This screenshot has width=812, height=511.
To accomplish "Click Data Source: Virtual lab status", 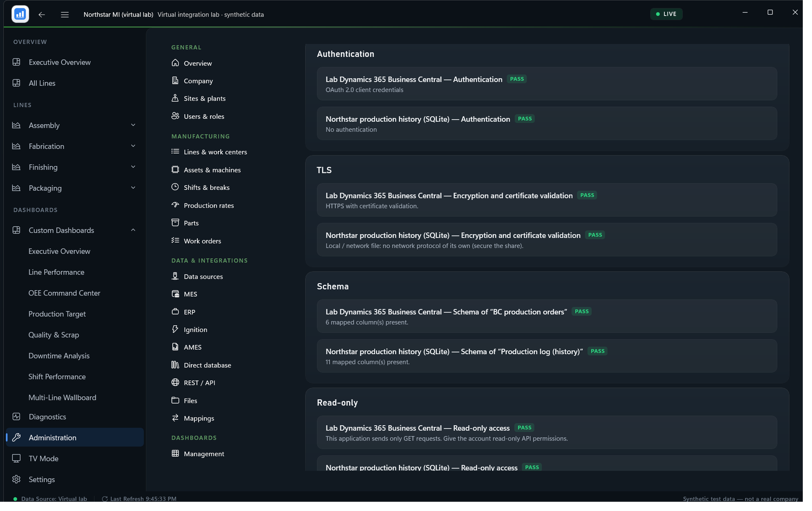I will tap(50, 499).
